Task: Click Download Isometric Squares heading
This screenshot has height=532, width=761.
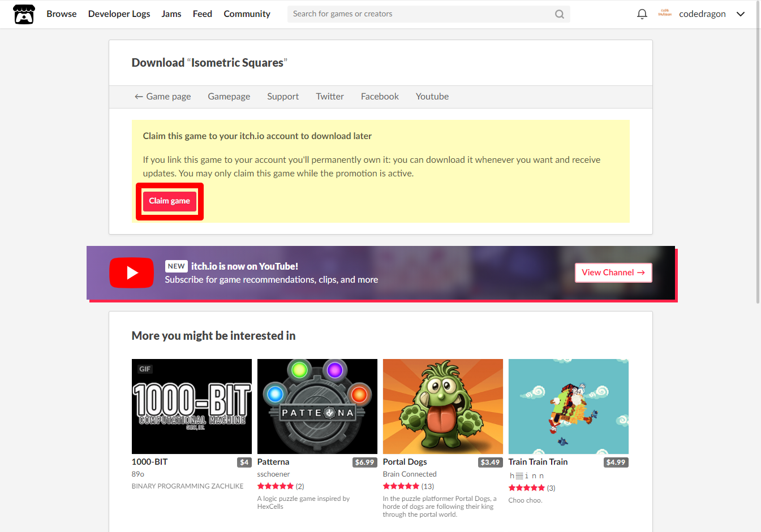Action: point(209,63)
